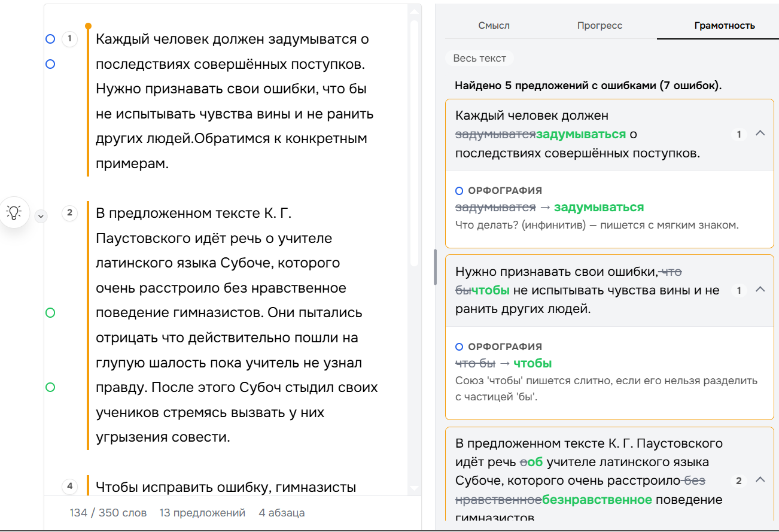Screen dimensions: 779x532
Task: Click the blue circle beside second ОРФОГРАФИЯ label
Action: click(x=460, y=346)
